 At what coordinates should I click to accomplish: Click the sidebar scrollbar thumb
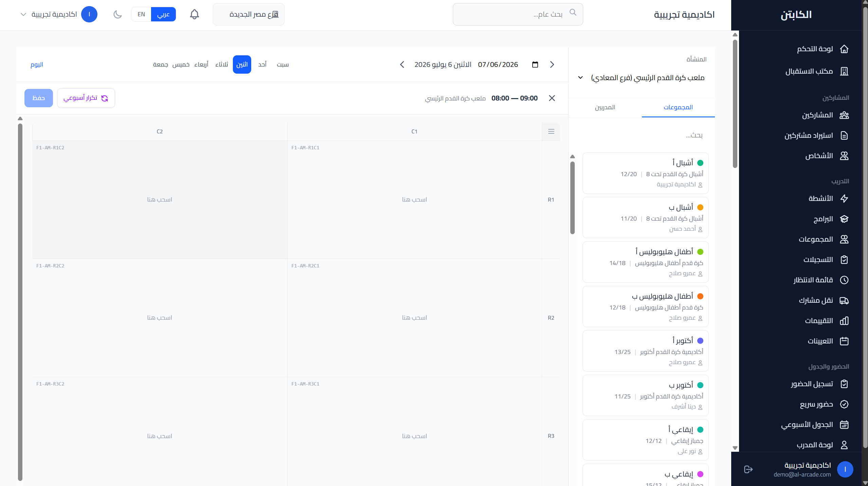(735, 104)
